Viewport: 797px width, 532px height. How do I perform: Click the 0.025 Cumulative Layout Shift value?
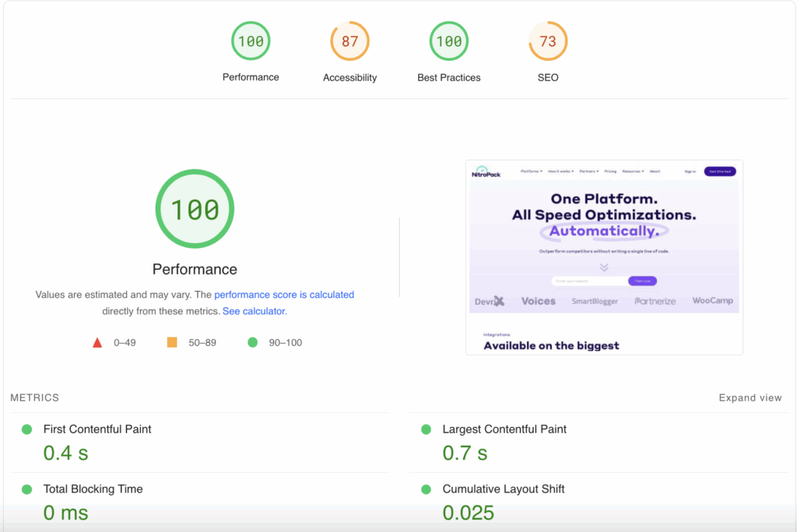coord(468,513)
